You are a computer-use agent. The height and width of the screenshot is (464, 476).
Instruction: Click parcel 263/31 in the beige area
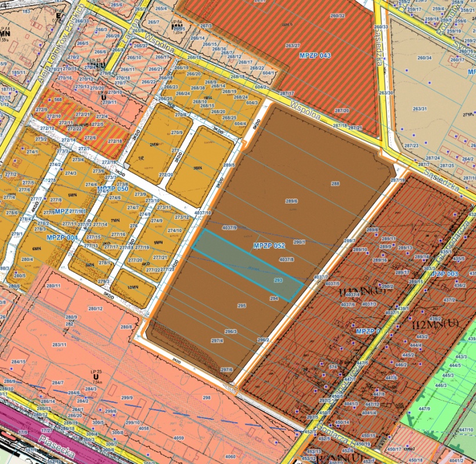point(420,108)
